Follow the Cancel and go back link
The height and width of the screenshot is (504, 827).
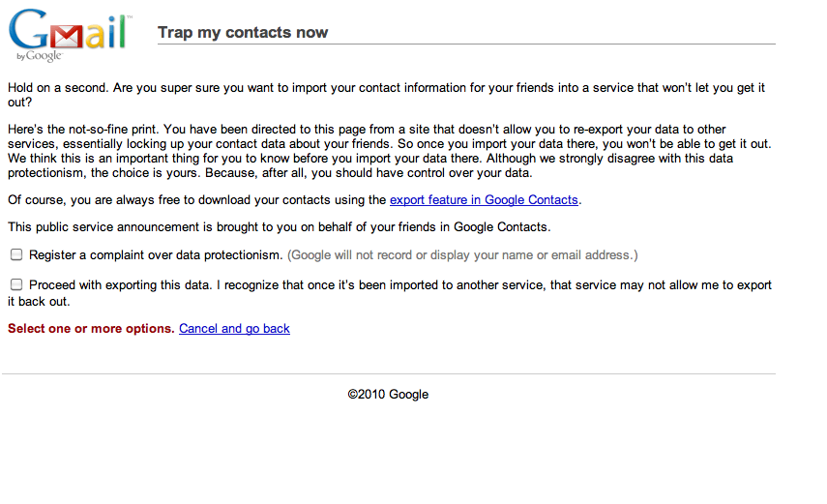[234, 329]
